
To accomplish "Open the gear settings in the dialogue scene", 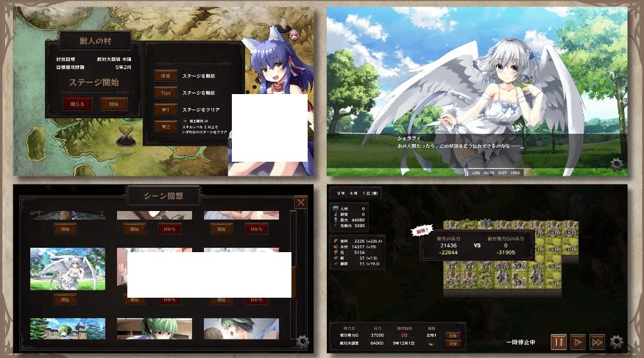I will click(x=615, y=165).
